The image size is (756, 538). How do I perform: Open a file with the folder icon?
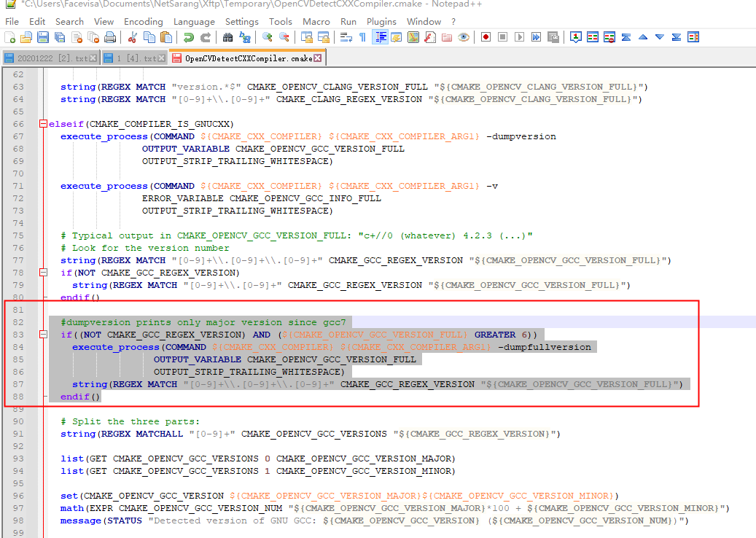(26, 37)
